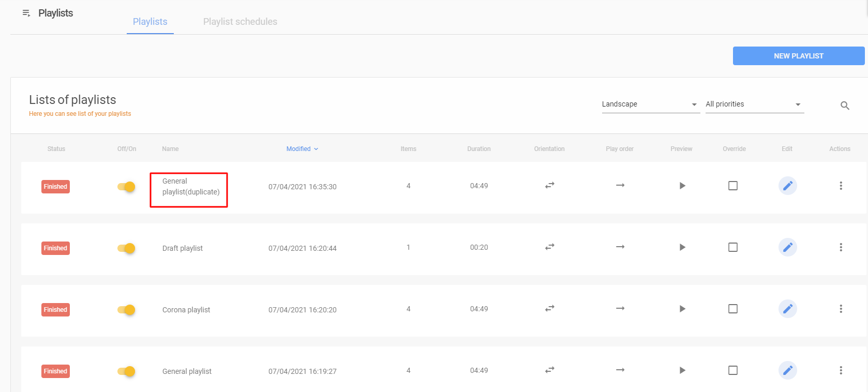Screen dimensions: 868x392
Task: Click the Name column header
Action: click(x=170, y=149)
